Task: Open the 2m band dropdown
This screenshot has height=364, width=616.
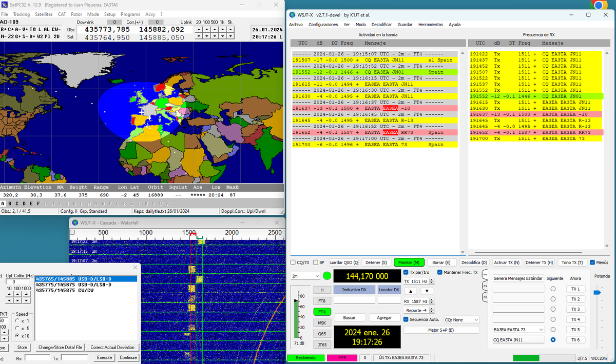Action: pyautogui.click(x=305, y=276)
